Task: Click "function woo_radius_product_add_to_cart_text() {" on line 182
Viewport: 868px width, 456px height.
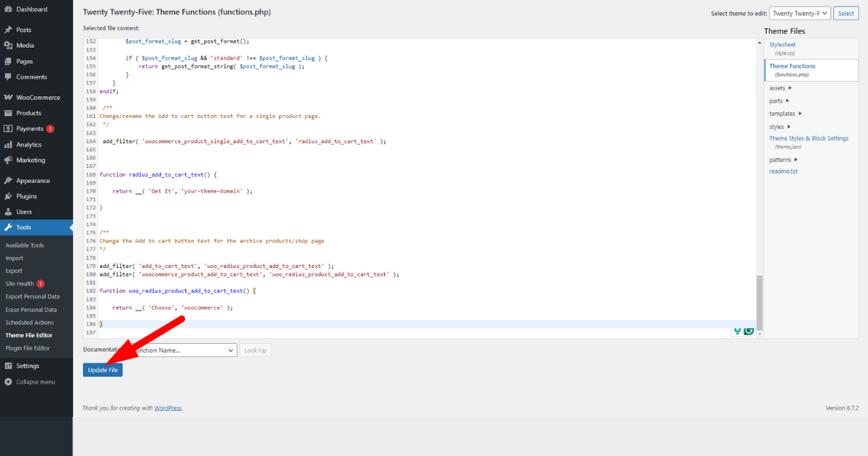Action: (x=178, y=291)
